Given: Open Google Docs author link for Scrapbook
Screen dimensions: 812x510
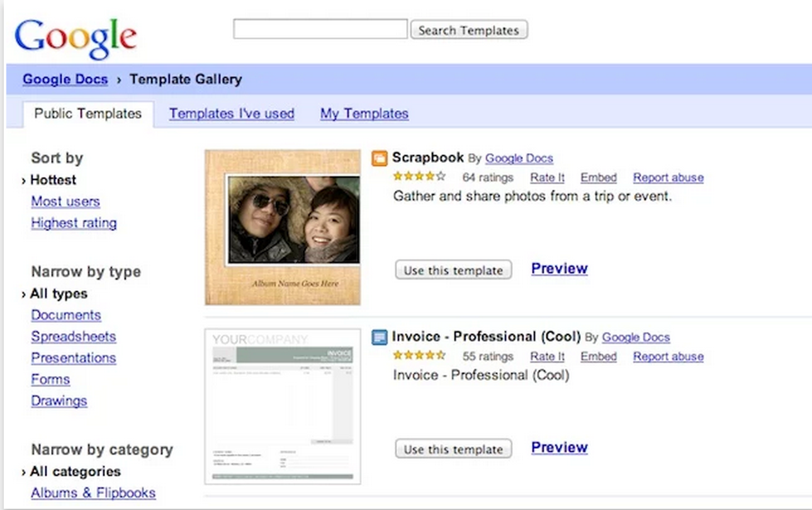Looking at the screenshot, I should 519,159.
